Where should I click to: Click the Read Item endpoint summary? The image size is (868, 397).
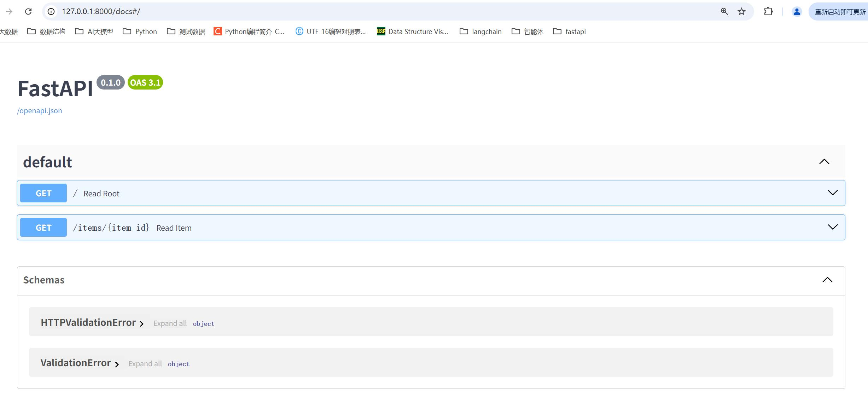(174, 228)
